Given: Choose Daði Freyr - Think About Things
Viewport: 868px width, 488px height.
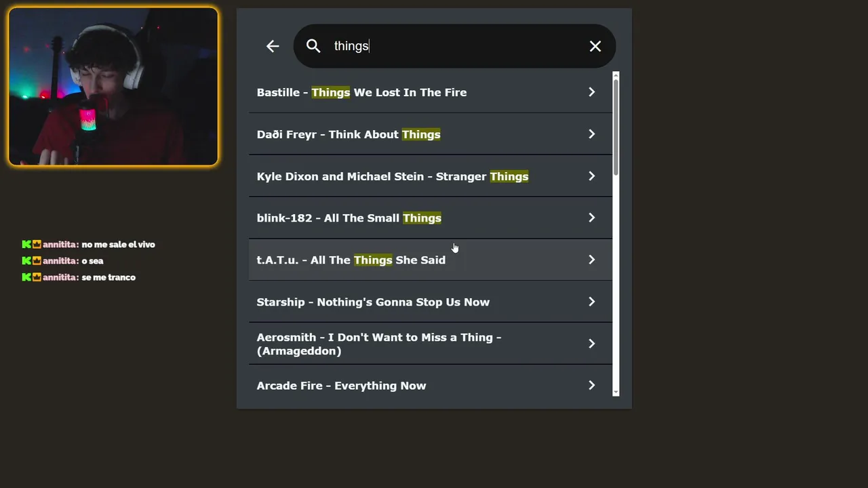Looking at the screenshot, I should tap(349, 134).
